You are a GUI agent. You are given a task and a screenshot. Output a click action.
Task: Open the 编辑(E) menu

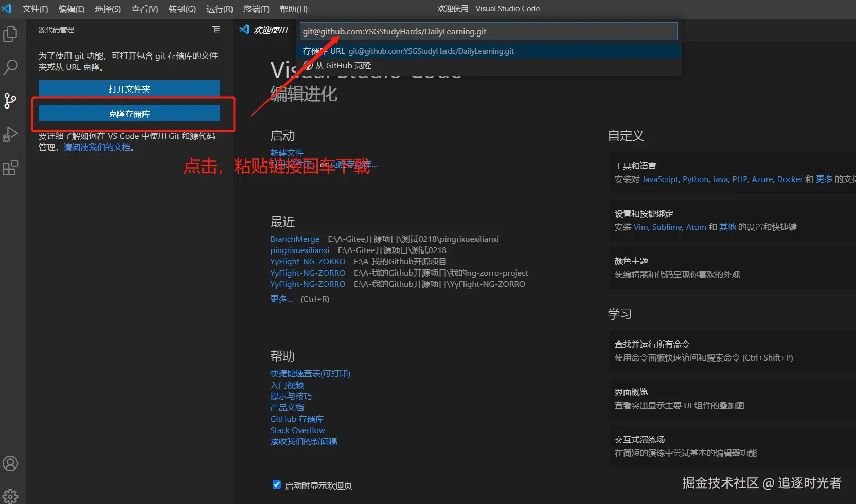pyautogui.click(x=72, y=9)
